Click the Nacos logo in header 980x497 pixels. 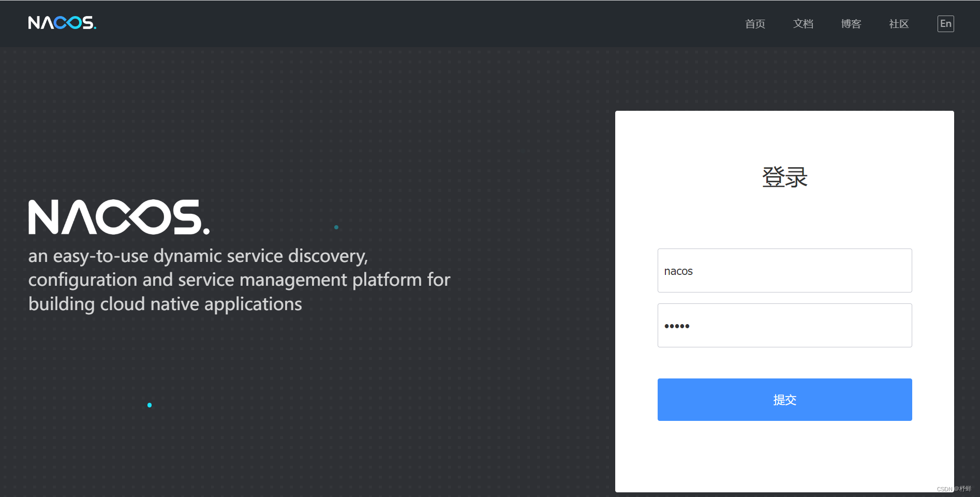pos(62,23)
